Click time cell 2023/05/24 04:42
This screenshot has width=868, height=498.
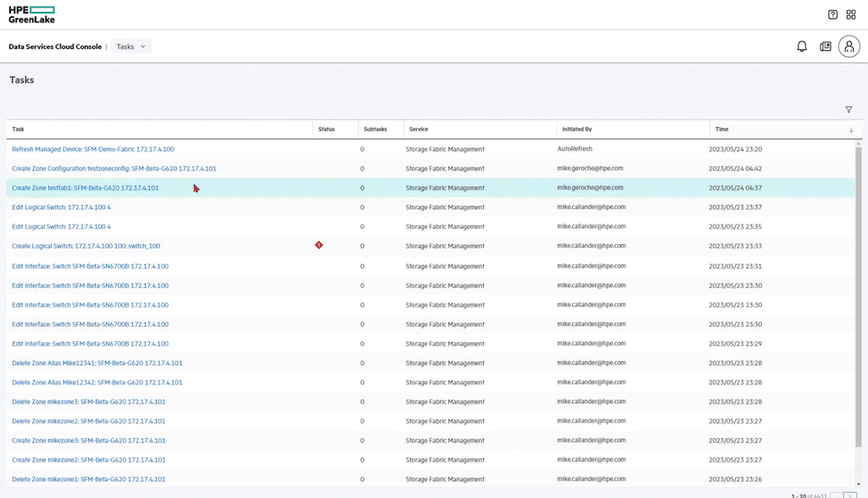pos(735,169)
